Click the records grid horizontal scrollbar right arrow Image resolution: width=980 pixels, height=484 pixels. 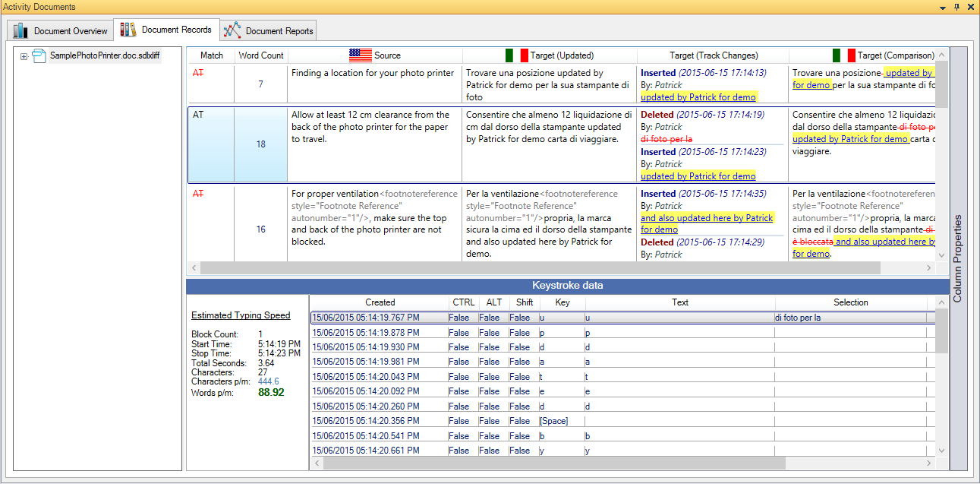[x=930, y=269]
